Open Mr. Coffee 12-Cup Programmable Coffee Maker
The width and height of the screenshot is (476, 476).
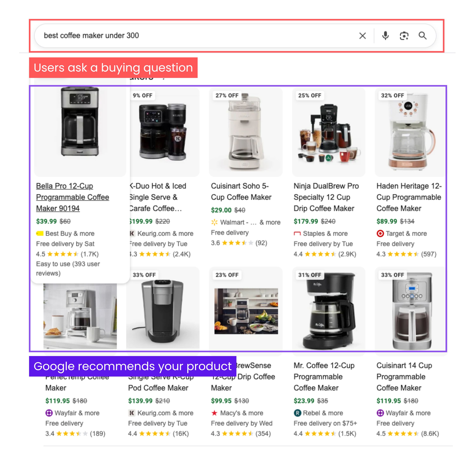coord(324,377)
